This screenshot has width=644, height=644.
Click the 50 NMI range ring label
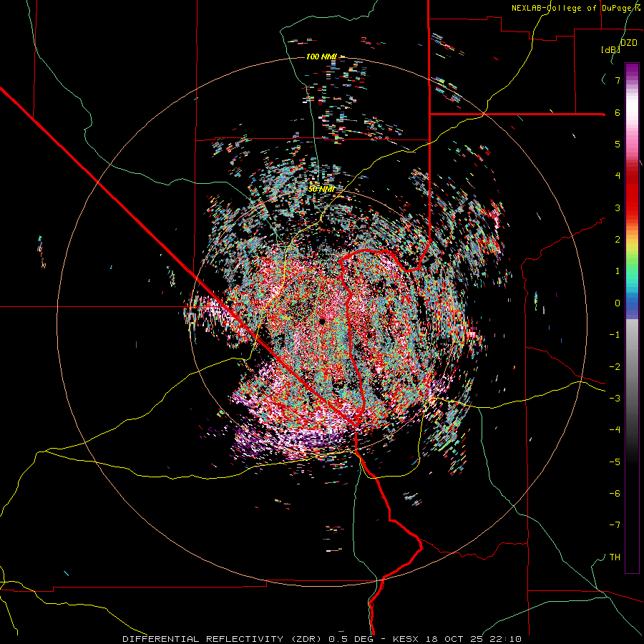click(x=321, y=189)
